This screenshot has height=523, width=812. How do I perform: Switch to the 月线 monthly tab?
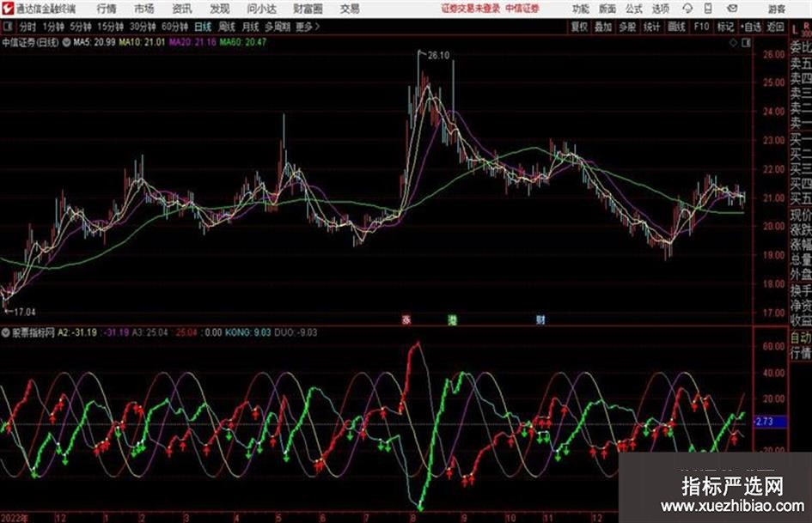click(x=251, y=27)
